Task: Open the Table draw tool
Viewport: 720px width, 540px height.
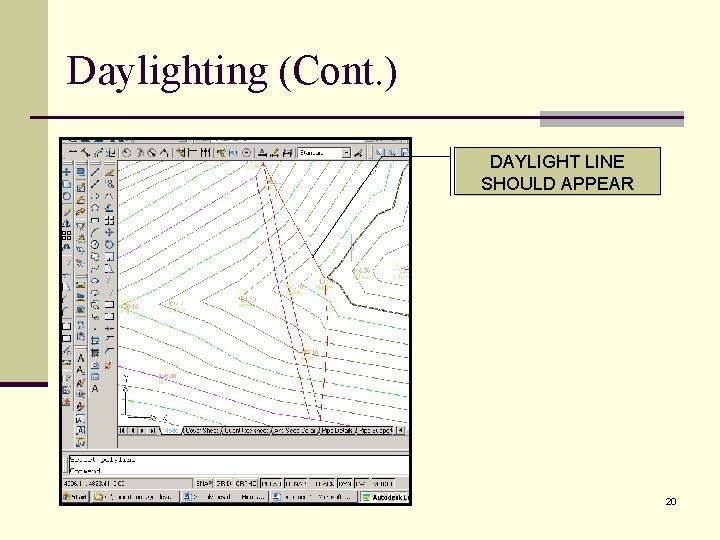Action: tap(95, 377)
